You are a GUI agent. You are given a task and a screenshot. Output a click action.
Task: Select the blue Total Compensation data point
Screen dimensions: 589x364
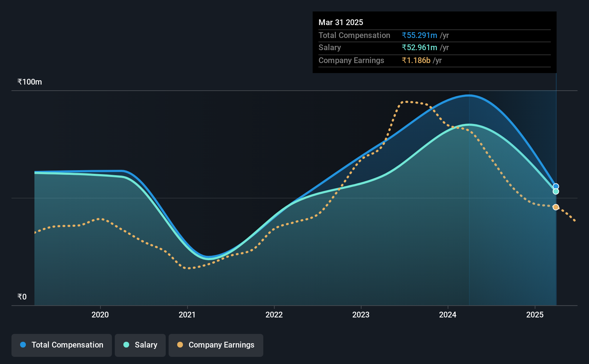pyautogui.click(x=556, y=186)
